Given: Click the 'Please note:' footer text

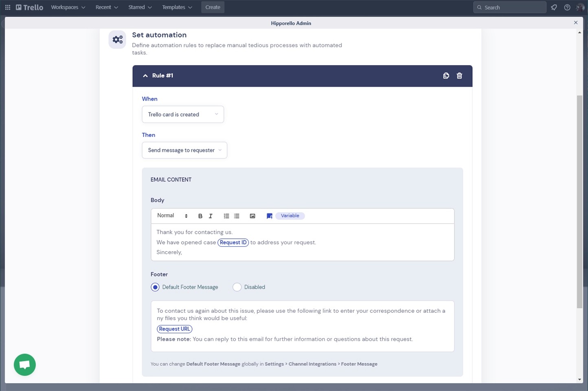Looking at the screenshot, I should (x=174, y=339).
